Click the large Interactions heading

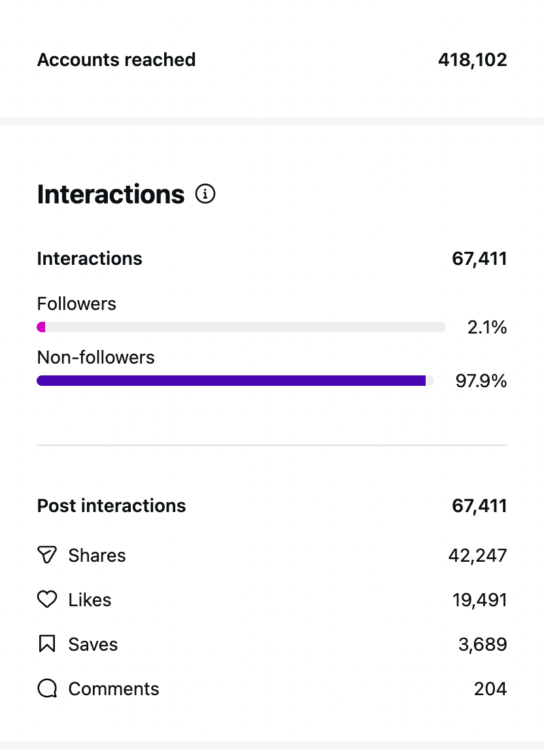(110, 194)
